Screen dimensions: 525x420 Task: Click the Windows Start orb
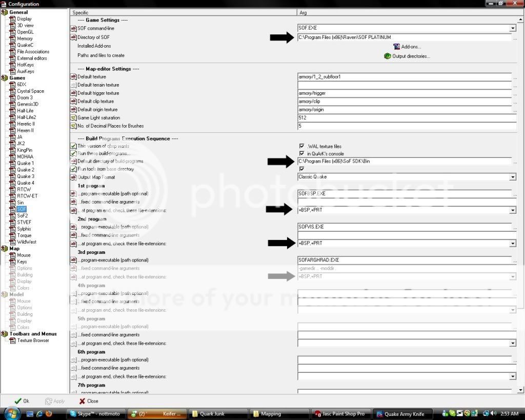12,413
